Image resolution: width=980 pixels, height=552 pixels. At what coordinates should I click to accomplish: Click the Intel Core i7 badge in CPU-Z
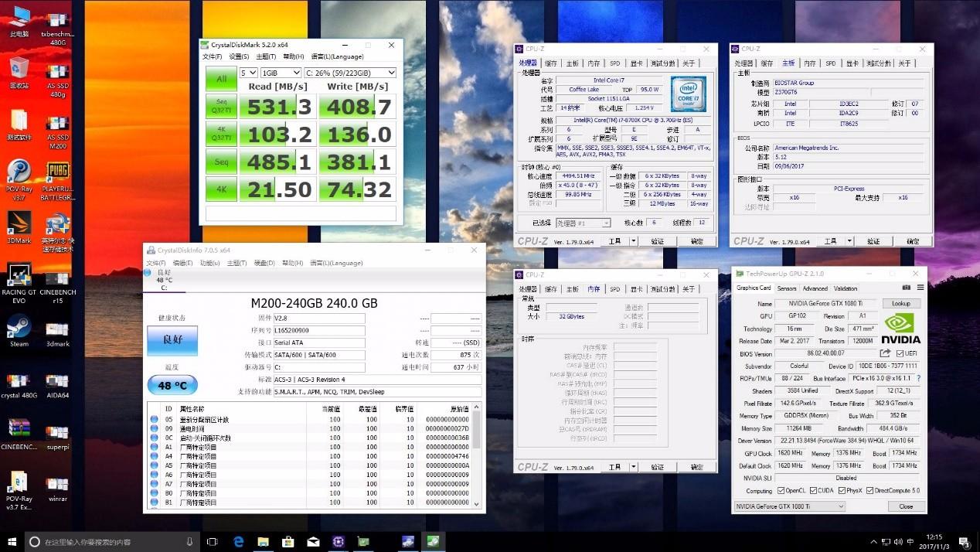point(687,94)
